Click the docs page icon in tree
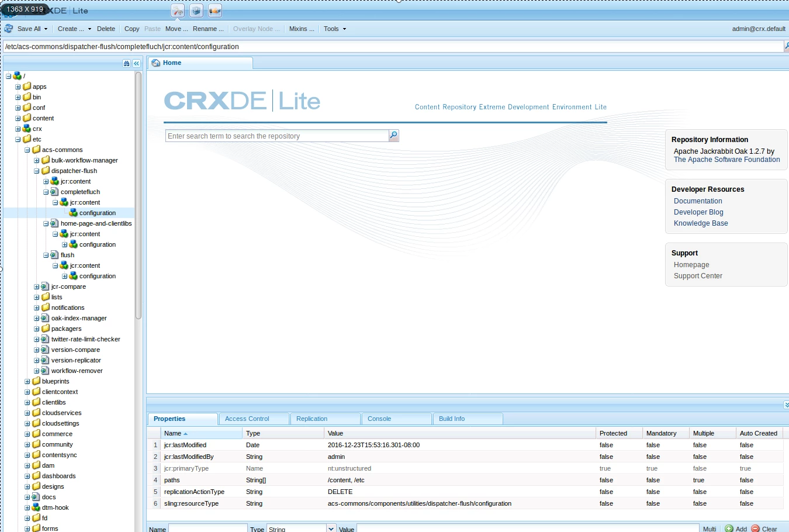789x532 pixels. 36,497
